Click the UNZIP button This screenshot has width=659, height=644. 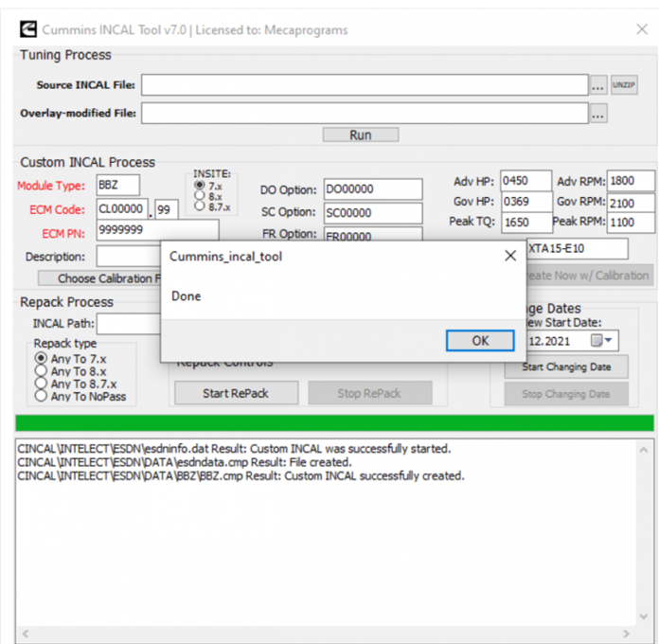(624, 85)
